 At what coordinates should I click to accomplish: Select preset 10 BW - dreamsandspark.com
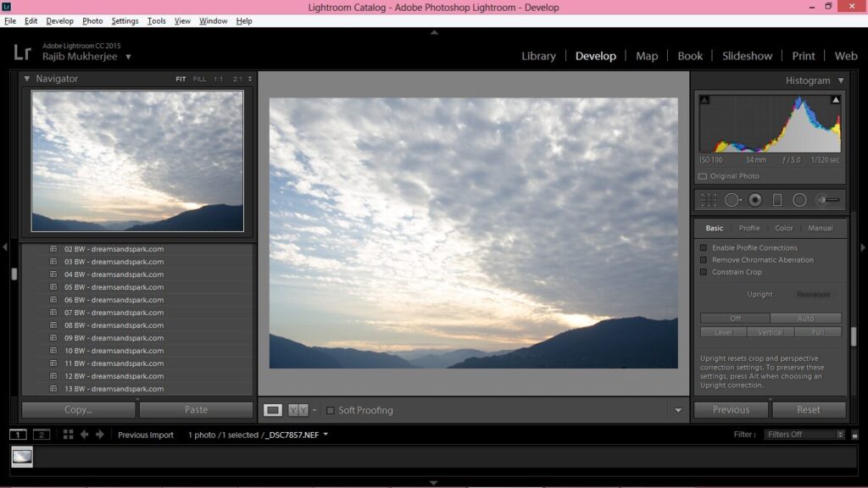[114, 351]
